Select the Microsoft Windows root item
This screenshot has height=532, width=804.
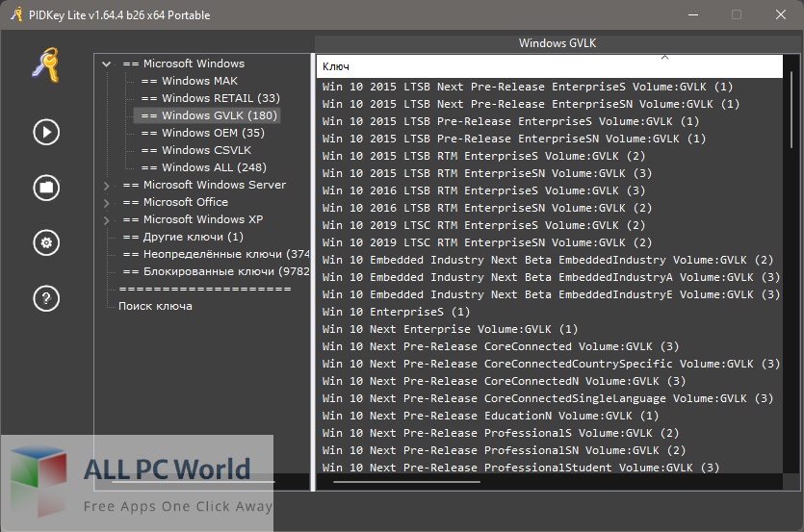pyautogui.click(x=184, y=63)
